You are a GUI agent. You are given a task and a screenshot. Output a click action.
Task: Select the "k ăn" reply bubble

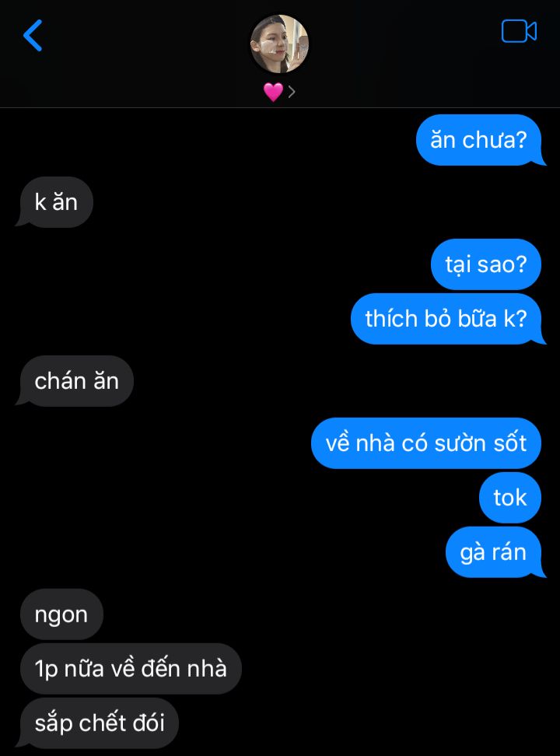(55, 202)
